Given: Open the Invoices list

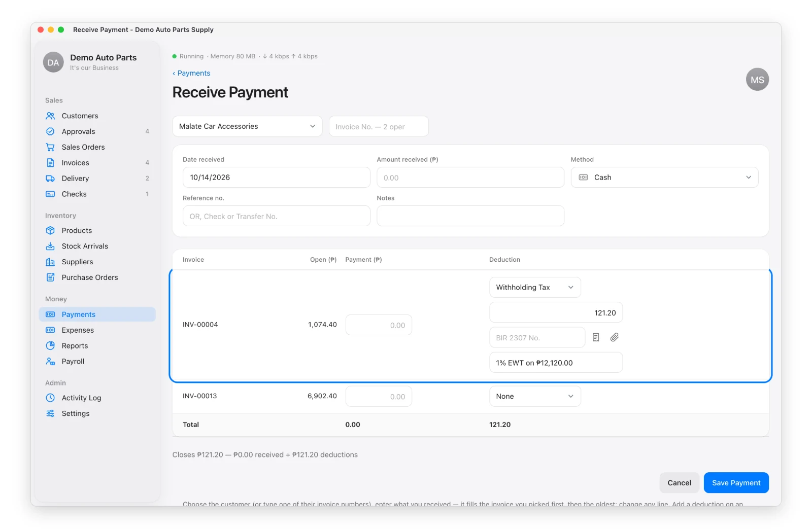Looking at the screenshot, I should 97,163.
